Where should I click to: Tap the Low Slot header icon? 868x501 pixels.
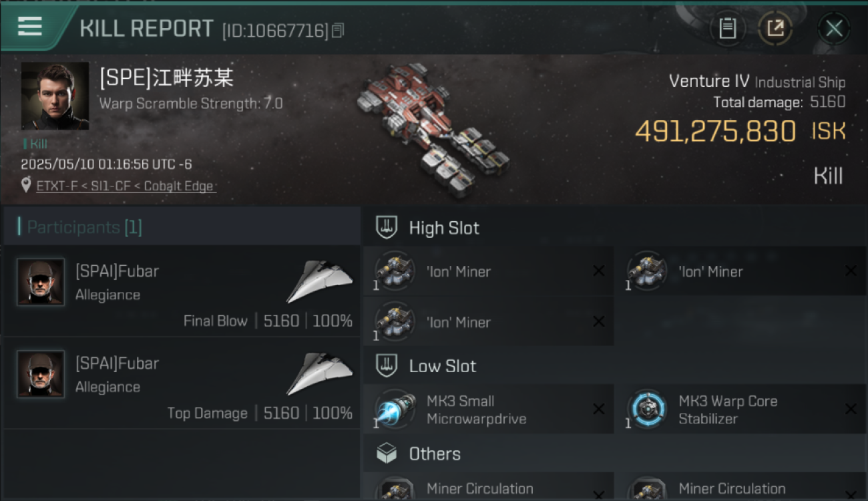[387, 365]
